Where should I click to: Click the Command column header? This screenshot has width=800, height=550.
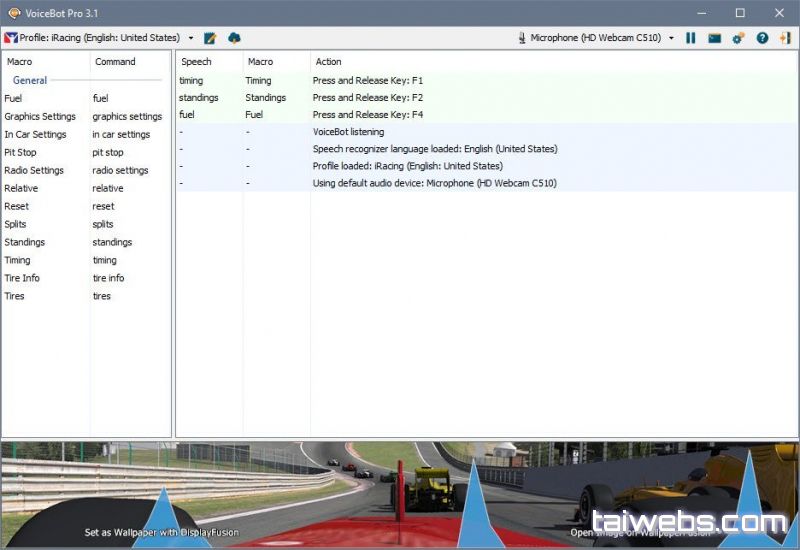(115, 62)
